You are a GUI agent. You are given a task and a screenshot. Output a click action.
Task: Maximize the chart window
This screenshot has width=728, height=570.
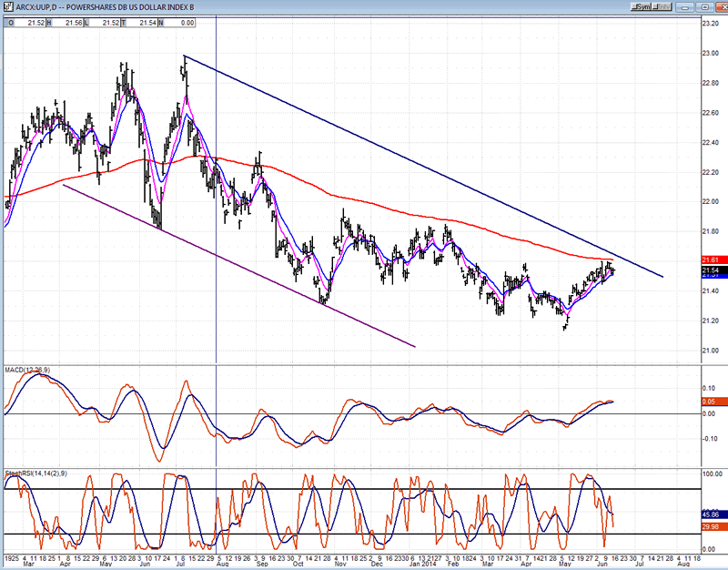pos(703,5)
